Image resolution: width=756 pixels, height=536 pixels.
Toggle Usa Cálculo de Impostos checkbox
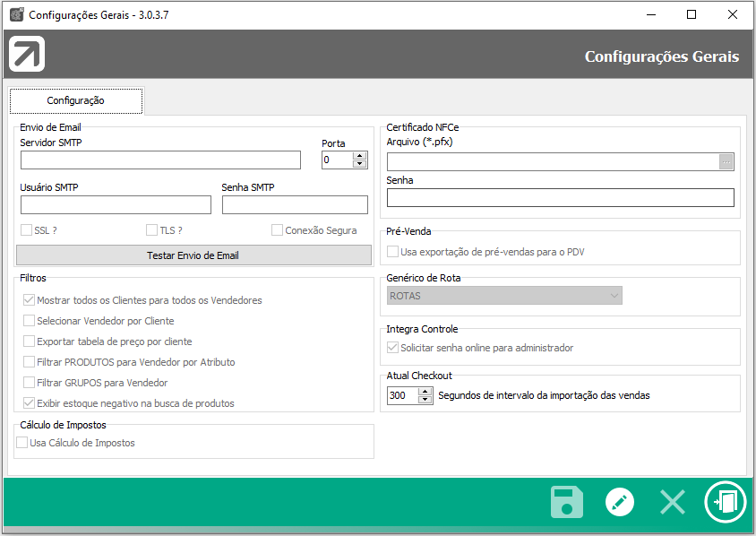pyautogui.click(x=22, y=442)
